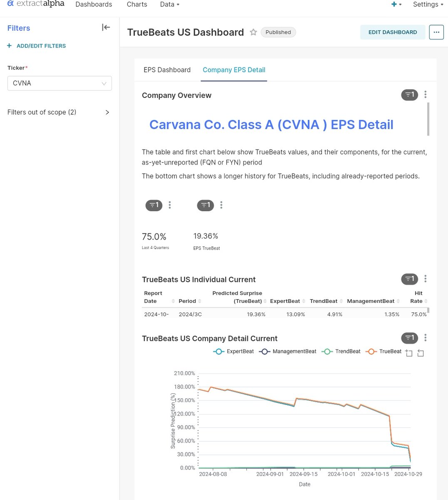Click Add/Edit Filters

point(37,46)
